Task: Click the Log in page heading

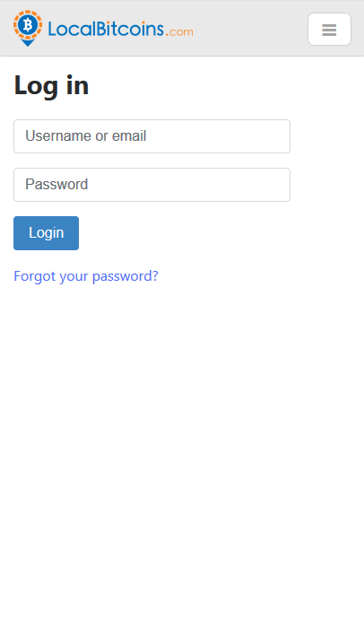Action: tap(51, 85)
